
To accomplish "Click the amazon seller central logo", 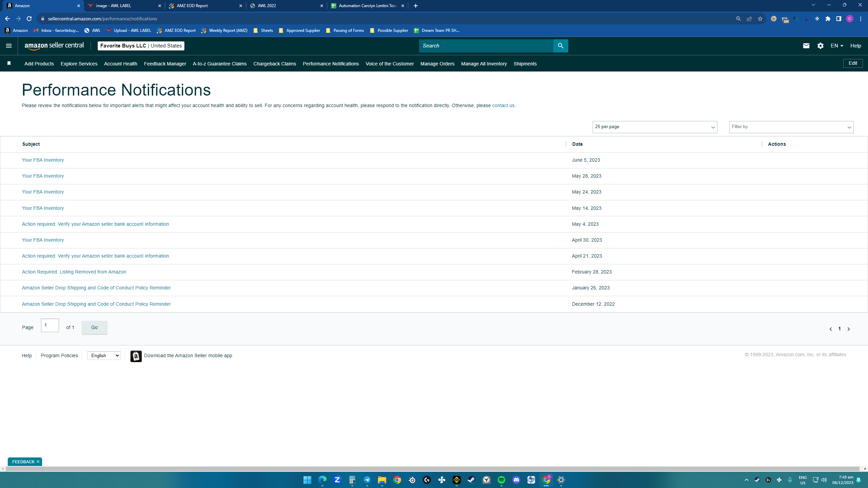I will click(x=54, y=46).
